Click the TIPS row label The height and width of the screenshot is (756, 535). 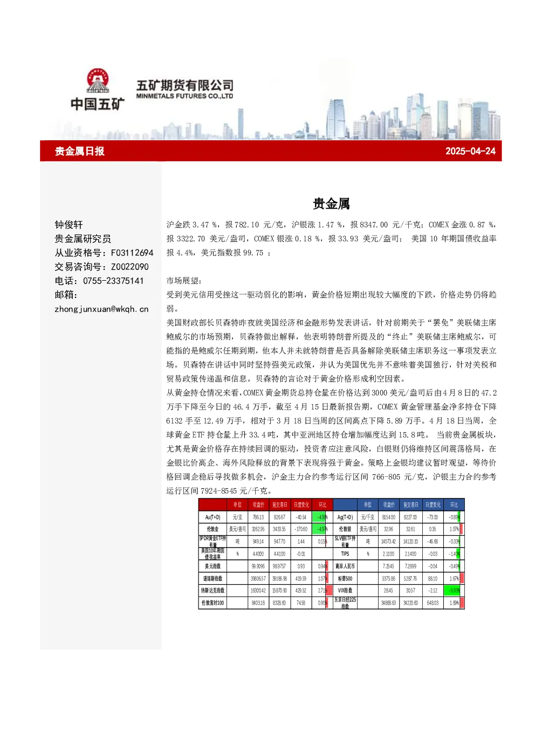345,554
